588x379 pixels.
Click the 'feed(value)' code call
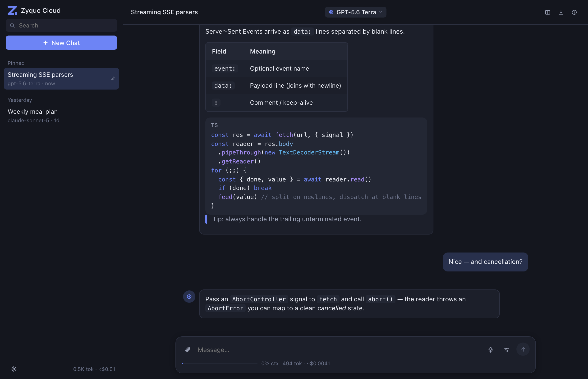[238, 197]
